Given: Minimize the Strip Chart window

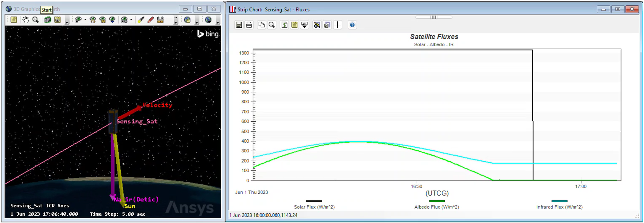Looking at the screenshot, I should 603,9.
